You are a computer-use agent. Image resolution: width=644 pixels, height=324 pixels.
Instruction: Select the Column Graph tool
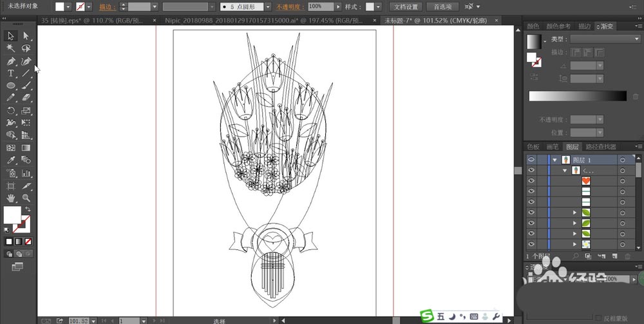26,173
